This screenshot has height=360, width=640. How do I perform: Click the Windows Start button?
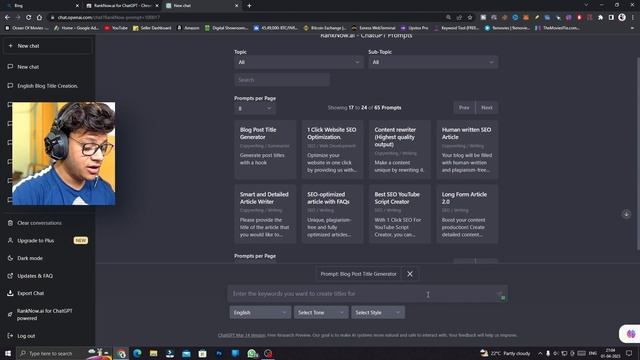(x=8, y=353)
